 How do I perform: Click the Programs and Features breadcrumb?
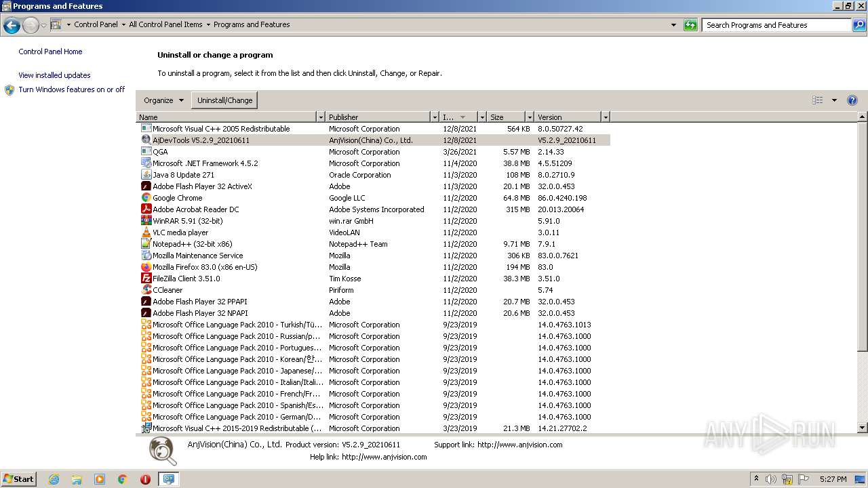click(x=252, y=24)
